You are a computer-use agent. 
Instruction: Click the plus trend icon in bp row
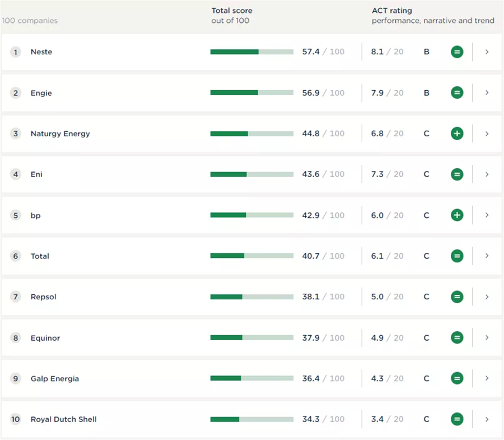457,215
